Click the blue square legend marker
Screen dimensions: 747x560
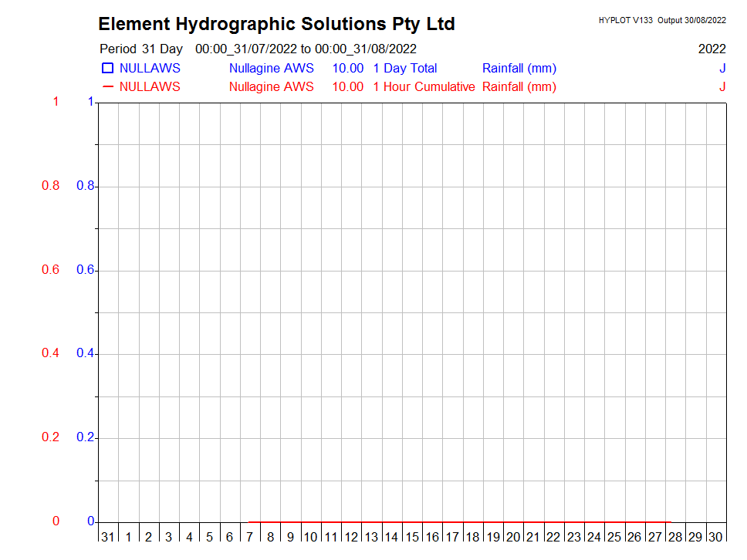(107, 69)
